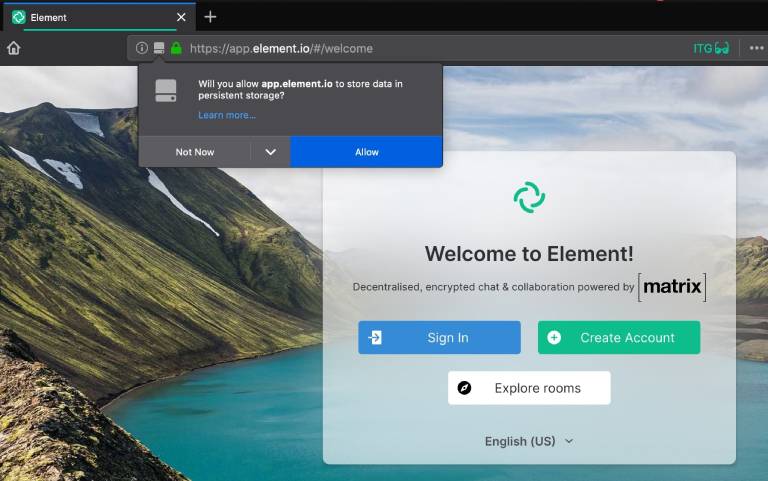Click the green padlock security icon
Image resolution: width=768 pixels, height=481 pixels.
click(176, 48)
